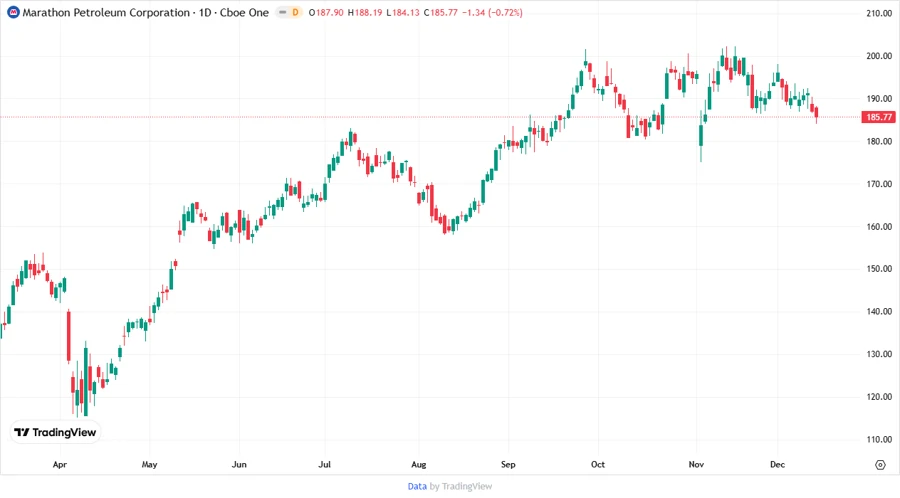Click the May label on time axis
900x498 pixels.
pos(149,465)
